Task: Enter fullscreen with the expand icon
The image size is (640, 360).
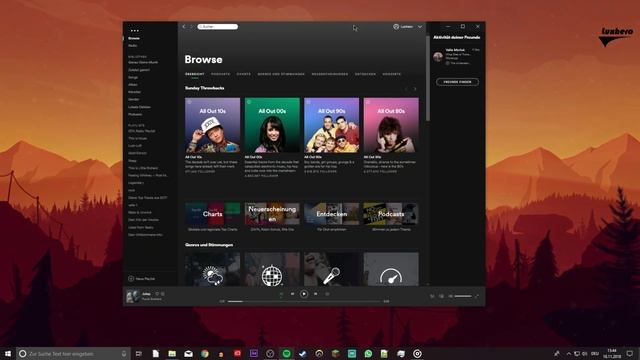Action: (x=477, y=296)
